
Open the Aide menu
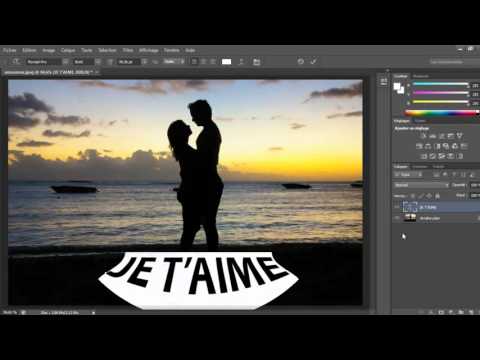190,50
